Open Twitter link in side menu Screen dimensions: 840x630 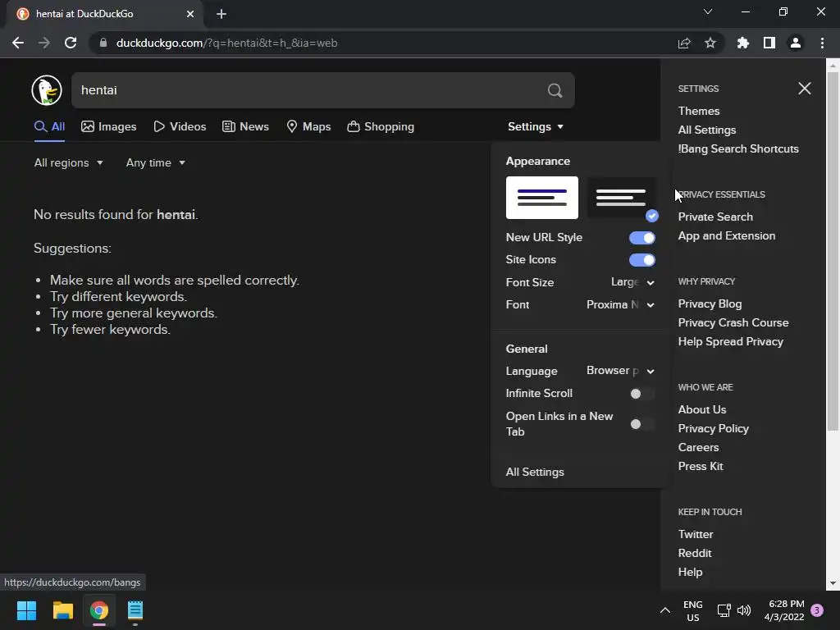(696, 534)
